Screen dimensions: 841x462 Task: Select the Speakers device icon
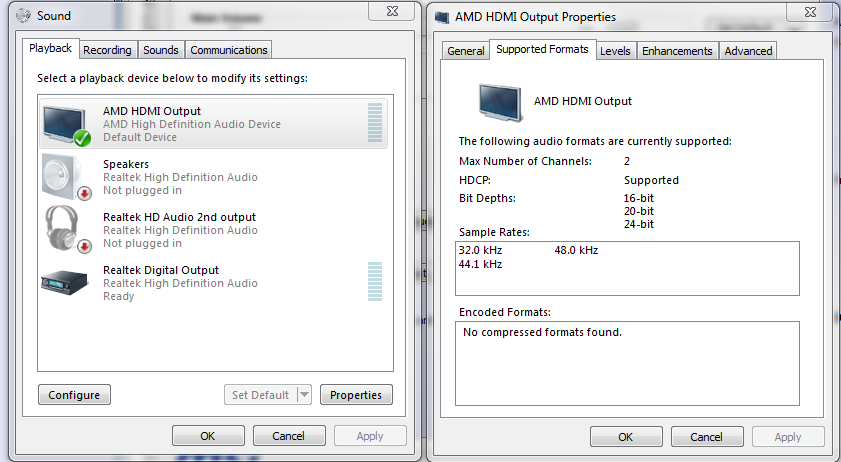[x=67, y=177]
